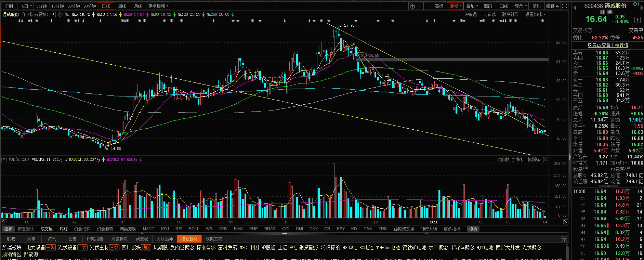Open the help question mark icon beside 通威股份
Image resolution: width=644 pixels, height=260 pixels.
[x=53, y=14]
